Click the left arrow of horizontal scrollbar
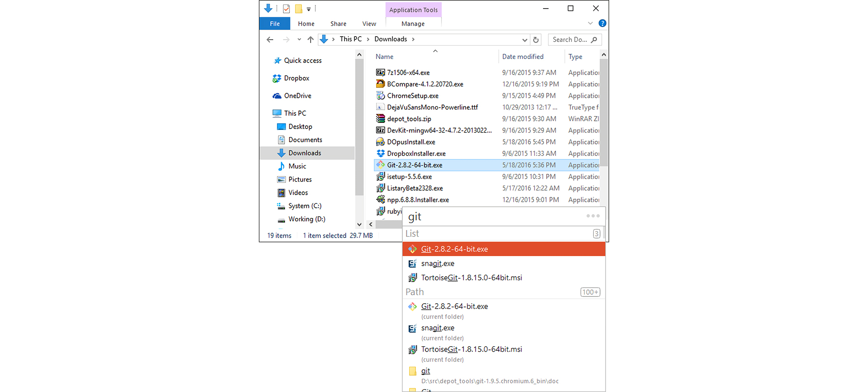Image resolution: width=868 pixels, height=392 pixels. pyautogui.click(x=371, y=225)
